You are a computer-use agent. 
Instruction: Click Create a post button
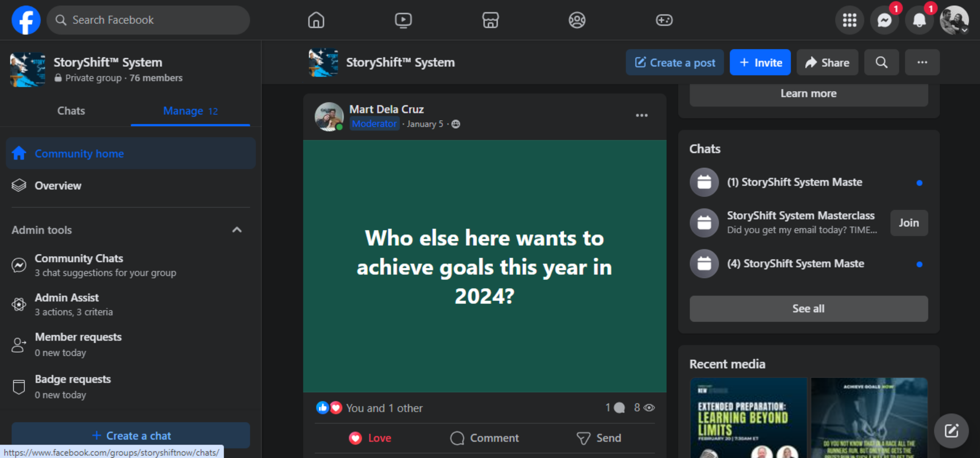[x=674, y=62]
